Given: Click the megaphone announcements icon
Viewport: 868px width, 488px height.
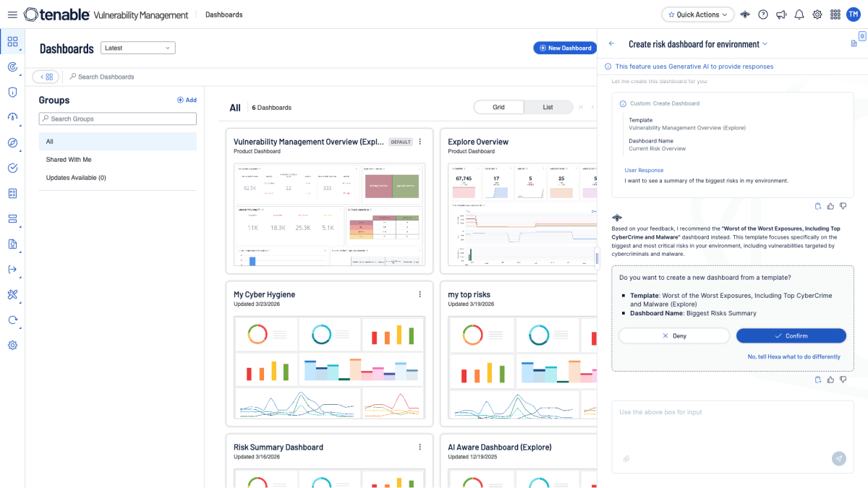Looking at the screenshot, I should (x=781, y=14).
